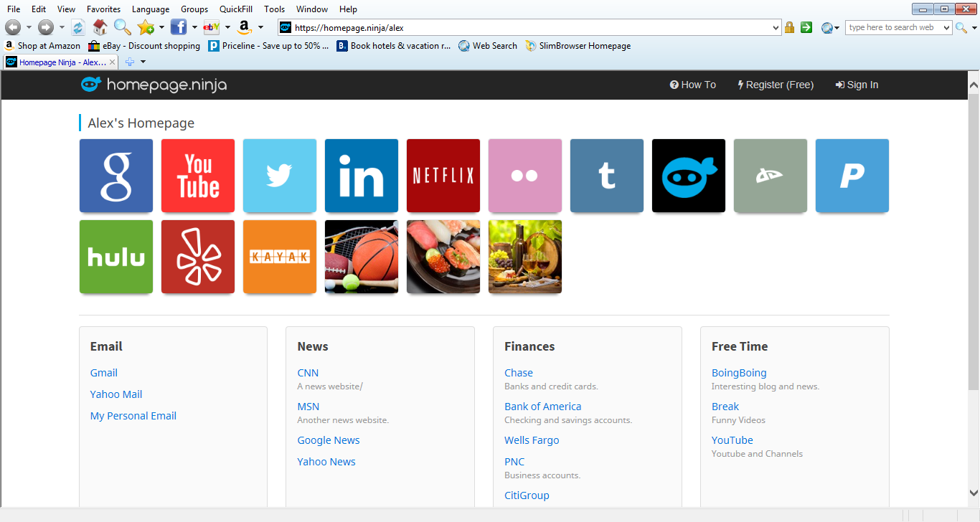Open the Tools menu
Screen dimensions: 980x522
(x=274, y=9)
